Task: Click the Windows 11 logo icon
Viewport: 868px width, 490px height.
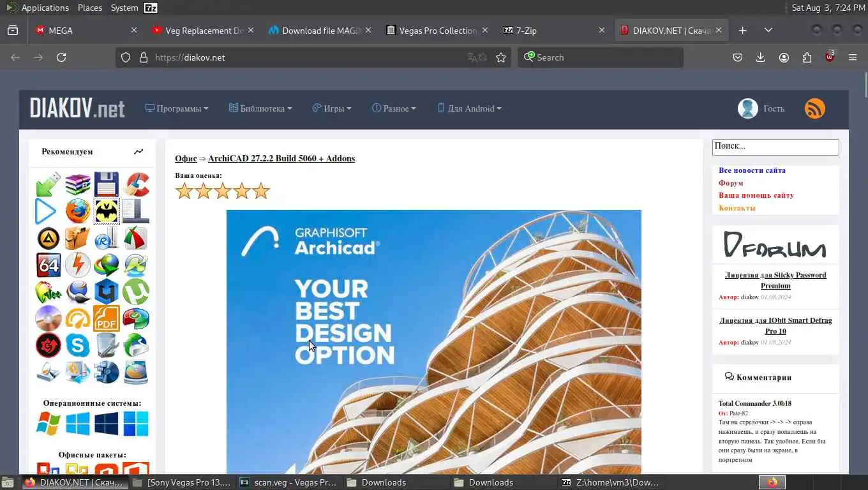Action: [x=136, y=424]
